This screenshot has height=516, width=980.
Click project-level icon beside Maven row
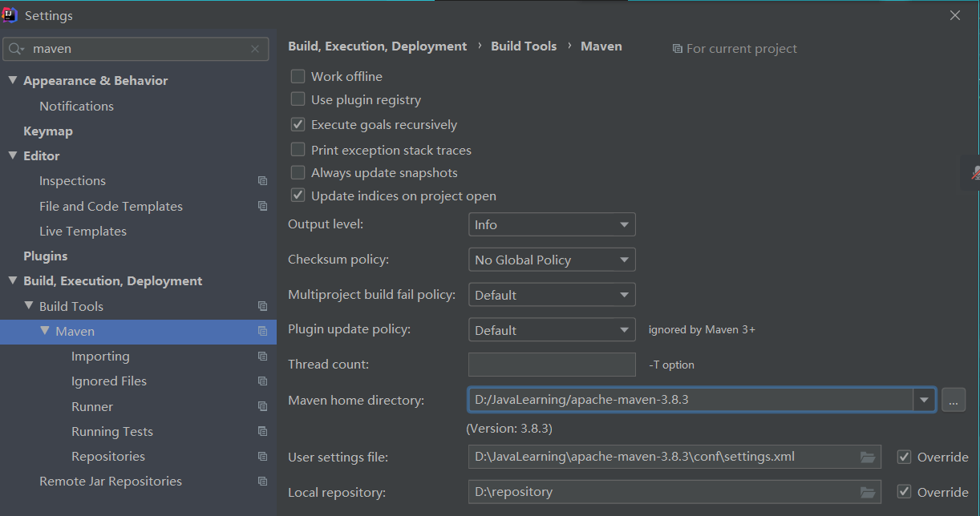point(262,331)
